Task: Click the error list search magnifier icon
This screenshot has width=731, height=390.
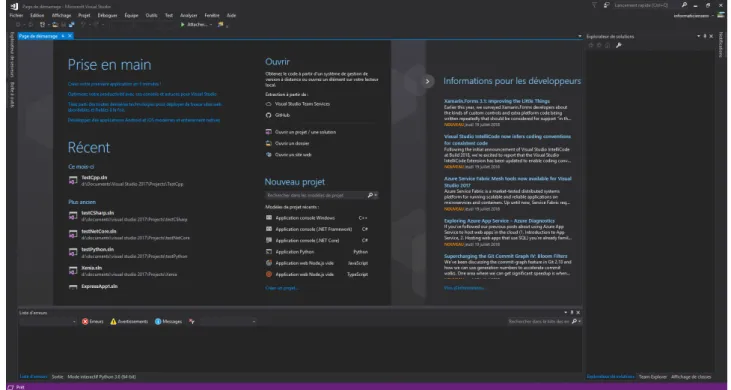Action: (574, 322)
